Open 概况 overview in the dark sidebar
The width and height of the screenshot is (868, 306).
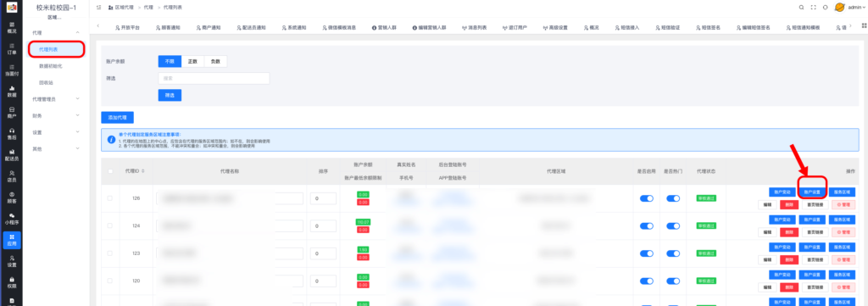[x=12, y=28]
